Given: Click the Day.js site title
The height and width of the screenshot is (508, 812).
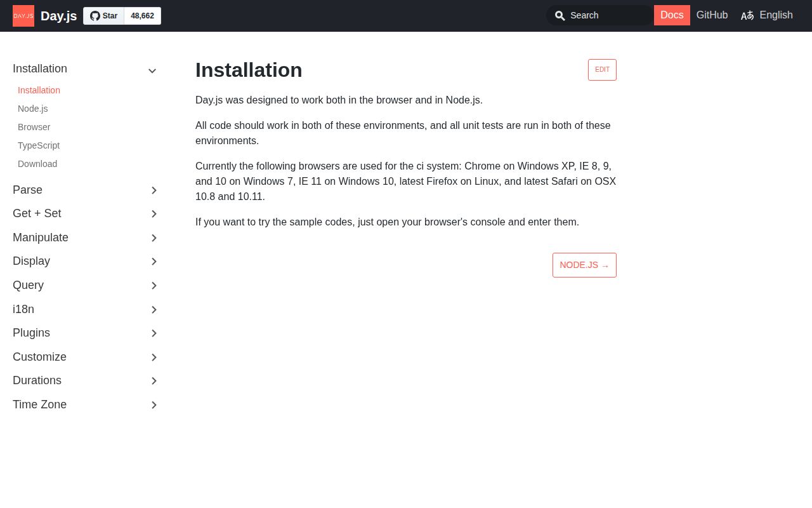Looking at the screenshot, I should pyautogui.click(x=58, y=16).
